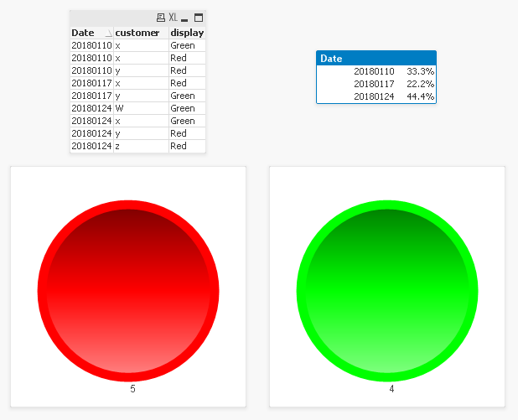Send table to Excel via XL icon
The width and height of the screenshot is (518, 420).
tap(174, 17)
